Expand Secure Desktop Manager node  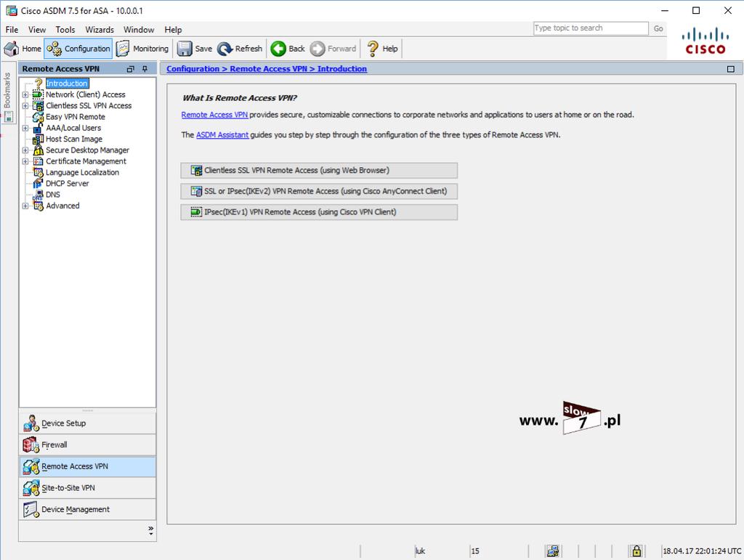click(25, 150)
